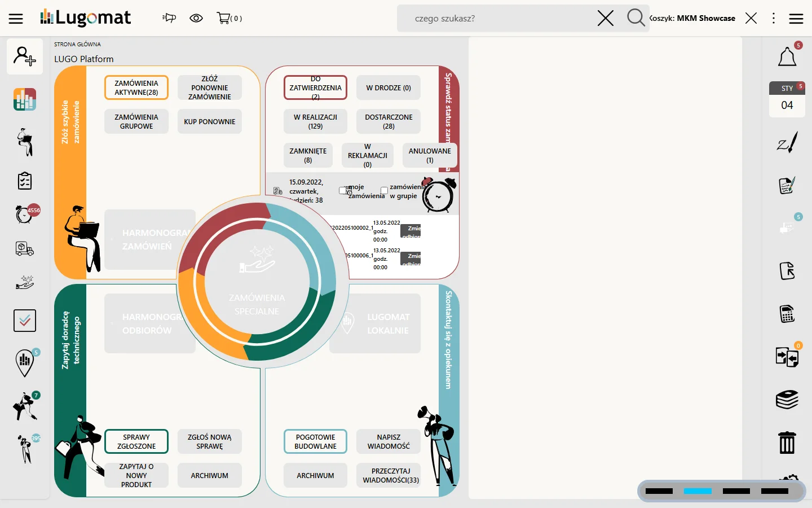The height and width of the screenshot is (508, 812).
Task: Open HARMONOGRAM ODBIORÓW tile
Action: 150,323
